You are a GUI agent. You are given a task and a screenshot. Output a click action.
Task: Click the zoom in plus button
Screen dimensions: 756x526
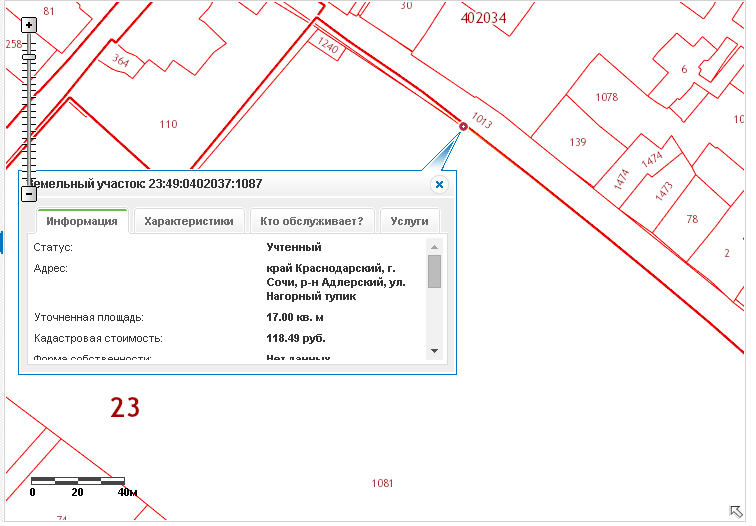[x=29, y=25]
